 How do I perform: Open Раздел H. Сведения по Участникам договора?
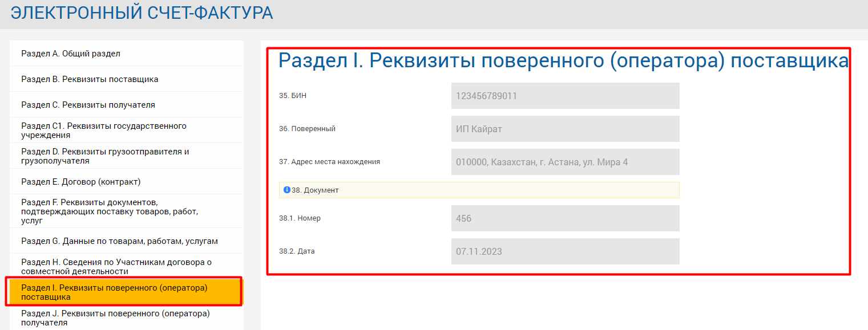(116, 267)
